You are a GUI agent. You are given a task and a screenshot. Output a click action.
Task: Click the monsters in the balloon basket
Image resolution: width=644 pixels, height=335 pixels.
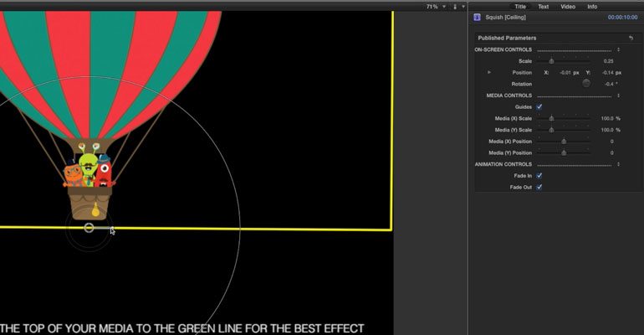pyautogui.click(x=88, y=166)
